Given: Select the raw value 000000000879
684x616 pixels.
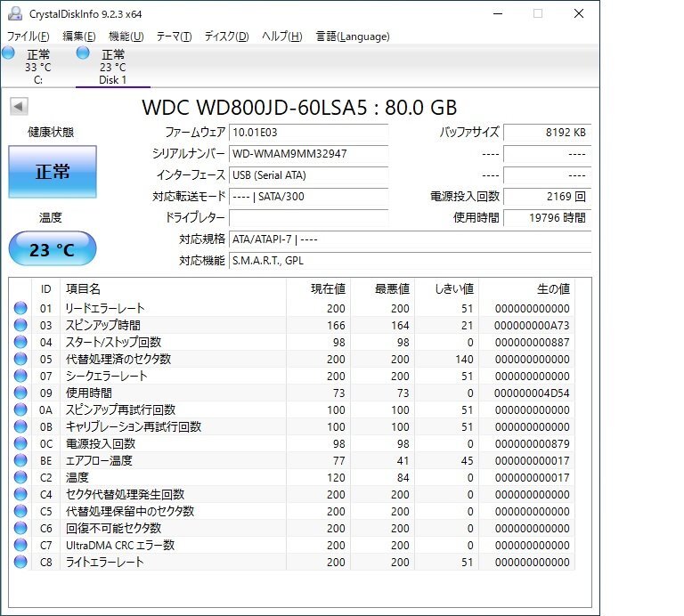Looking at the screenshot, I should coord(532,444).
